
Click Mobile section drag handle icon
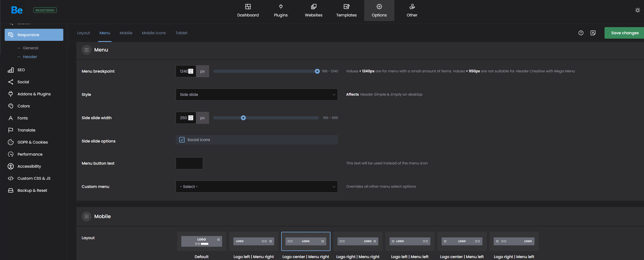[x=87, y=216]
